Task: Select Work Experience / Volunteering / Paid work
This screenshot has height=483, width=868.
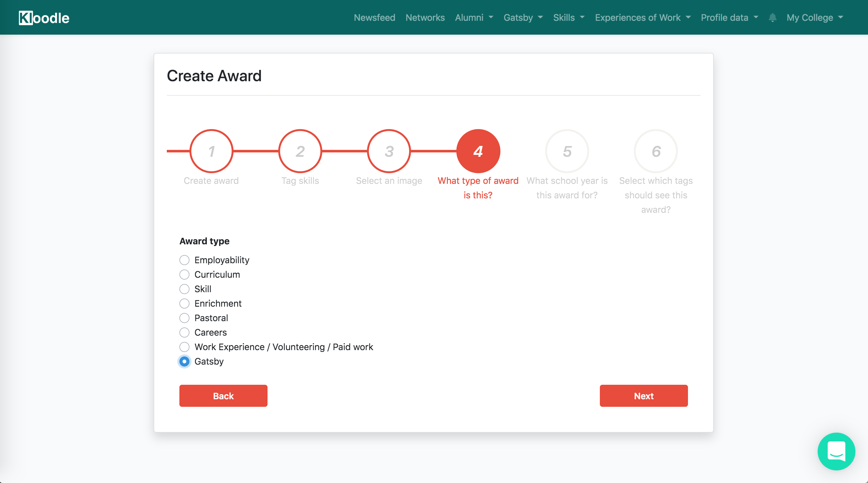Action: click(x=184, y=347)
